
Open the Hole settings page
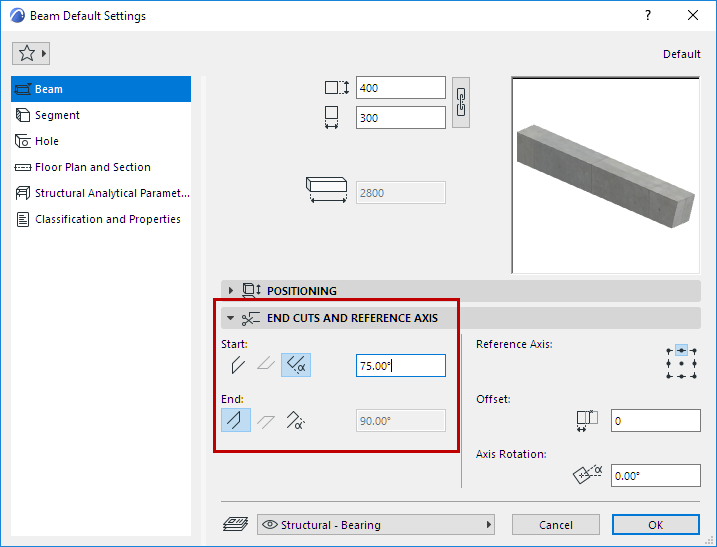101,141
